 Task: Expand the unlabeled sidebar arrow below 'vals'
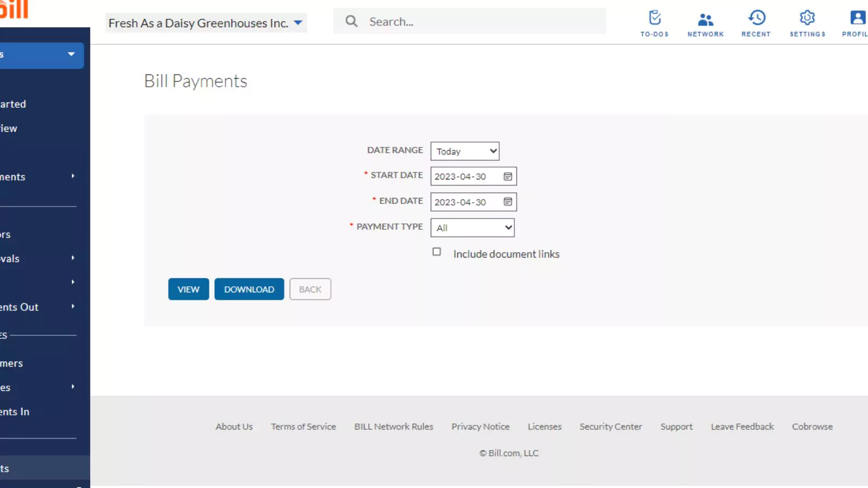[73, 282]
